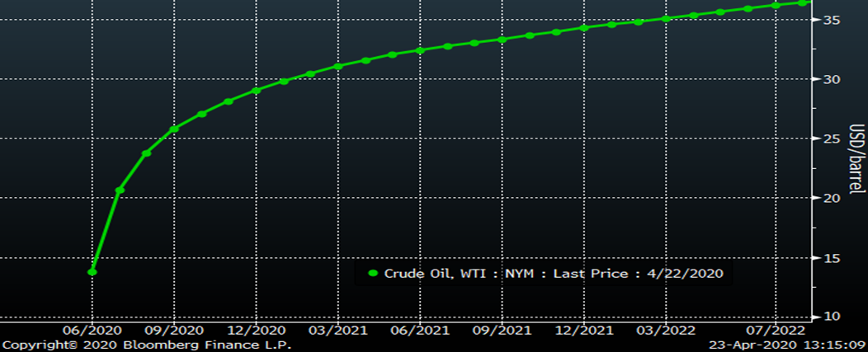Select the second data point near 20 USD
Viewport: 868px width, 352px height.
120,190
